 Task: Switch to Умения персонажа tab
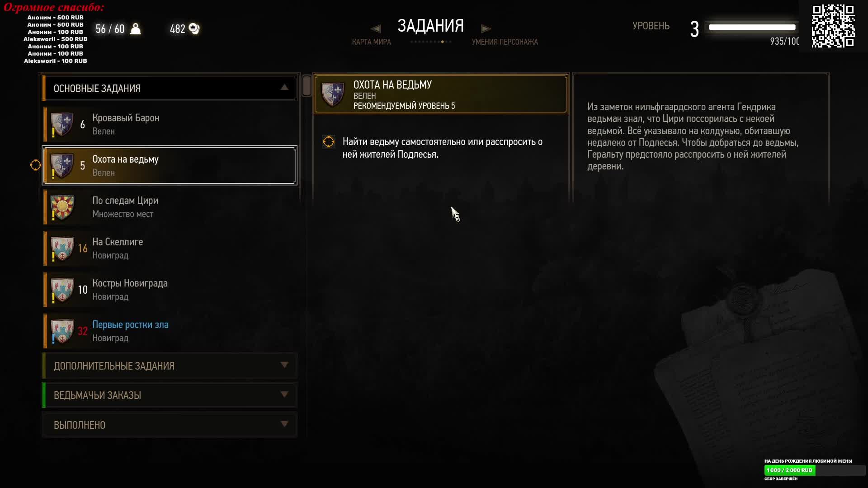coord(505,42)
